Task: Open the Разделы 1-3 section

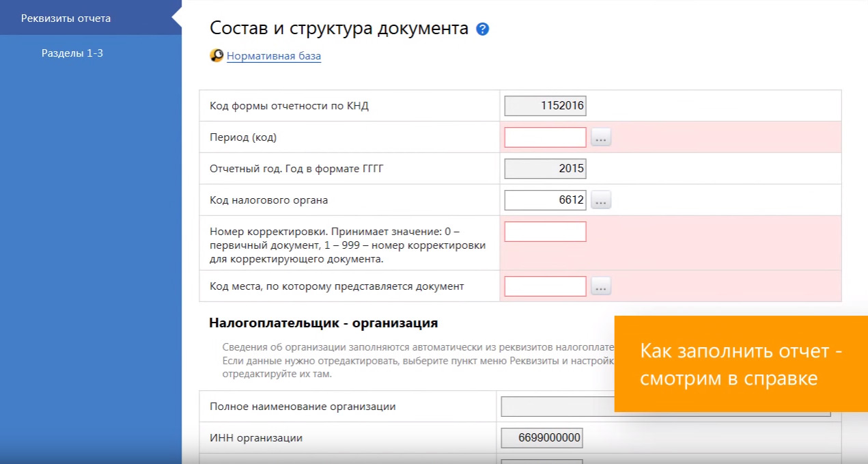Action: pyautogui.click(x=72, y=53)
